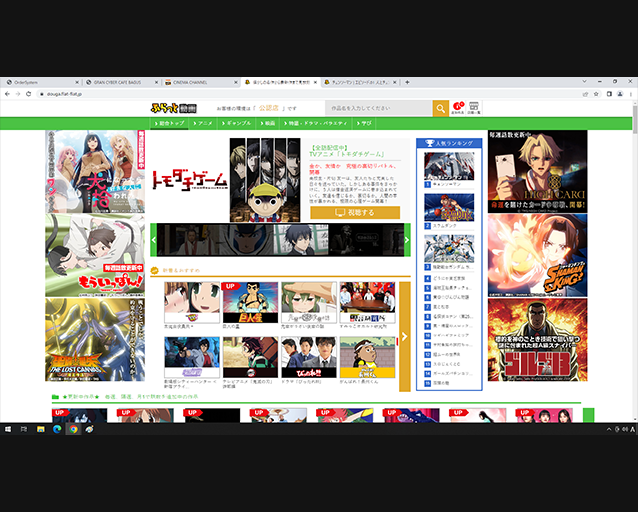Screen dimensions: 638x512
Task: Advance recommendations with orange right arrow bar
Action: pos(404,337)
